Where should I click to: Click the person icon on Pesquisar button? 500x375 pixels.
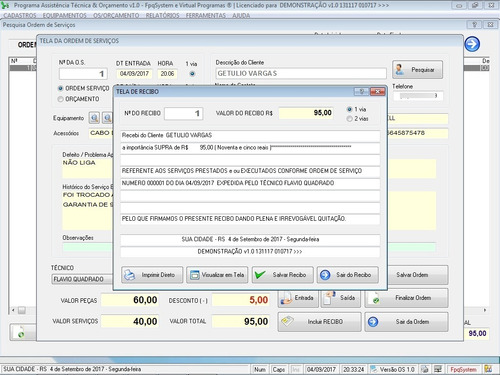tap(399, 70)
